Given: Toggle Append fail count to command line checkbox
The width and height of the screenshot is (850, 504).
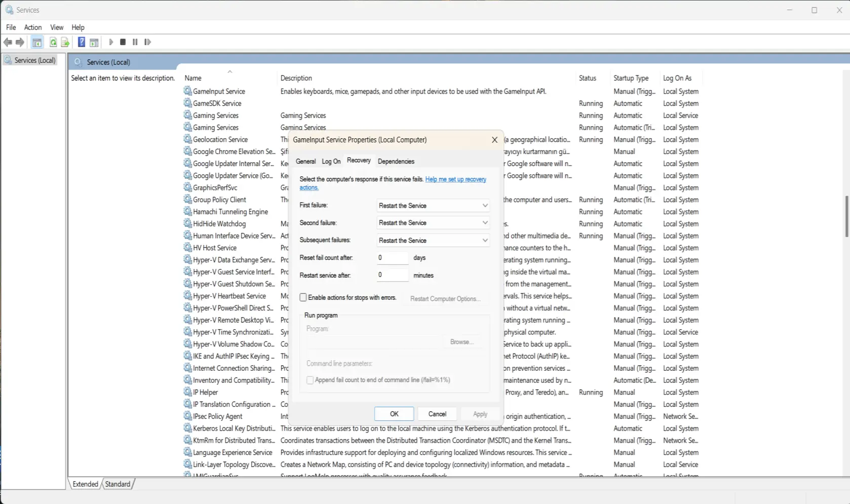Looking at the screenshot, I should 310,380.
